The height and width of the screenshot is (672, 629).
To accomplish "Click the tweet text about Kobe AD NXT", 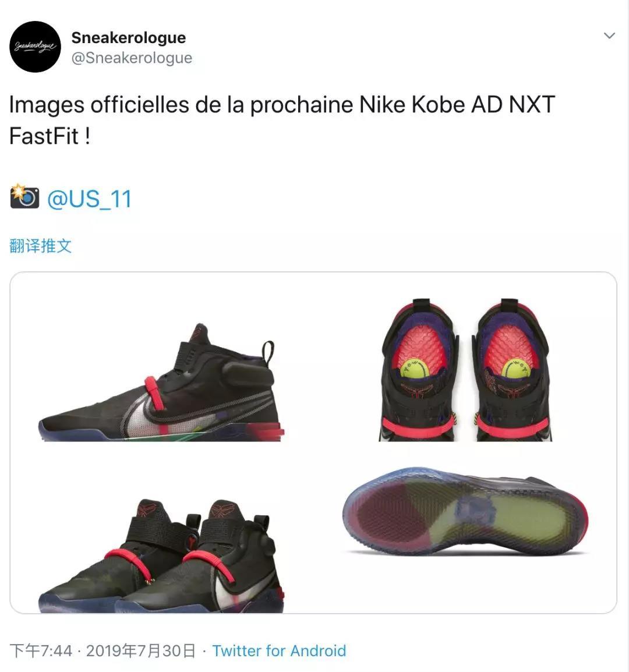I will click(282, 120).
